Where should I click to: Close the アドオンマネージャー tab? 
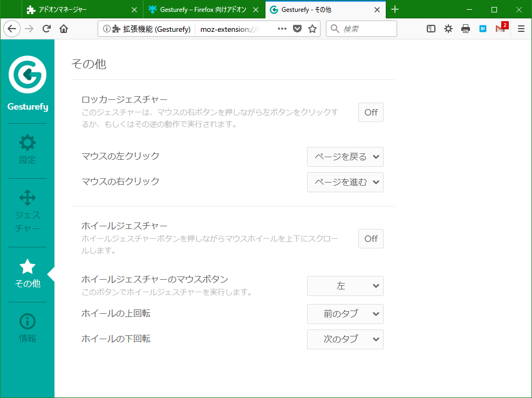pos(134,10)
